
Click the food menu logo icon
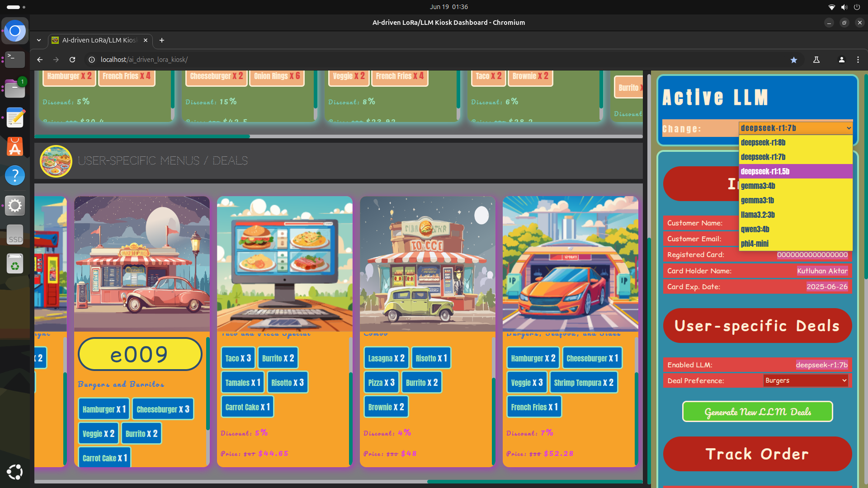56,161
